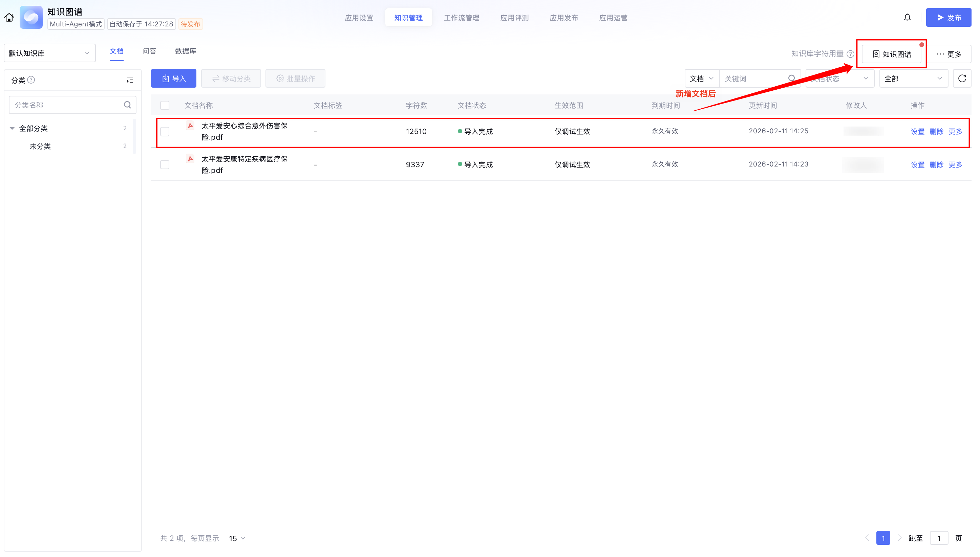Open the 默认知识库 dropdown
The height and width of the screenshot is (557, 980).
(x=49, y=53)
